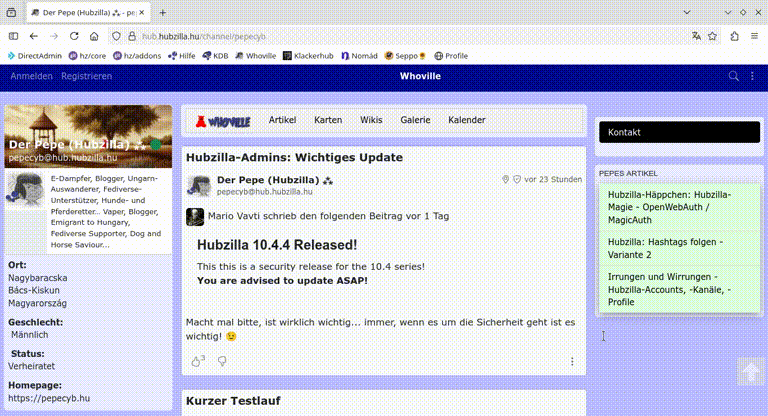
Task: Open the Artikel tab
Action: pyautogui.click(x=288, y=120)
